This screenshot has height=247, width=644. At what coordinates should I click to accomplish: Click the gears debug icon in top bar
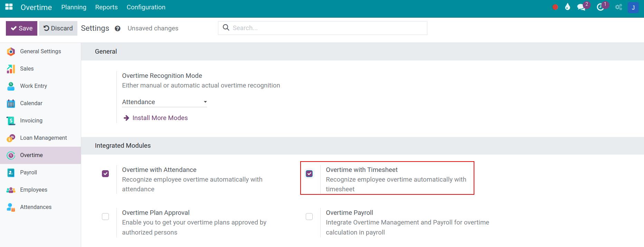coord(618,7)
